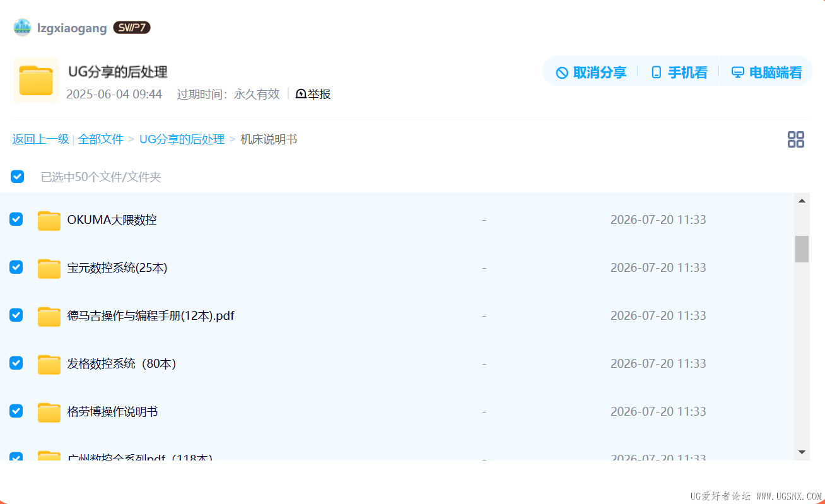This screenshot has height=504, width=825.
Task: Switch to grid view layout icon
Action: click(x=795, y=139)
